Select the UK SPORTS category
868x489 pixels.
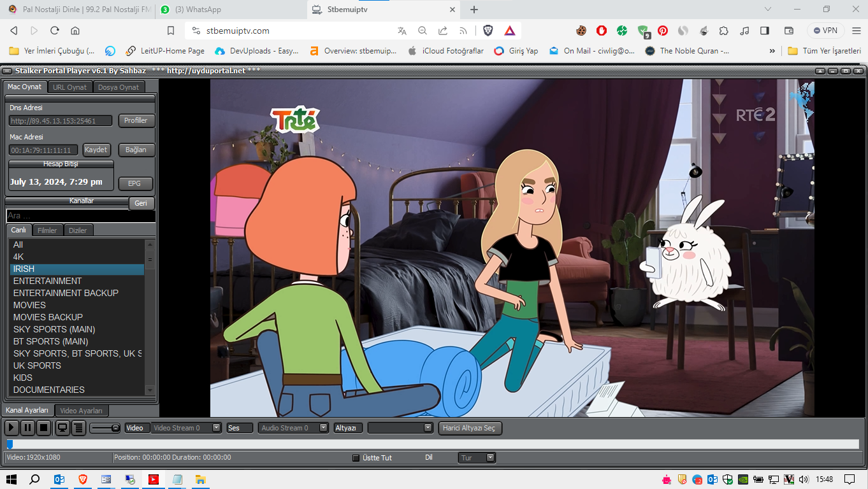point(77,365)
